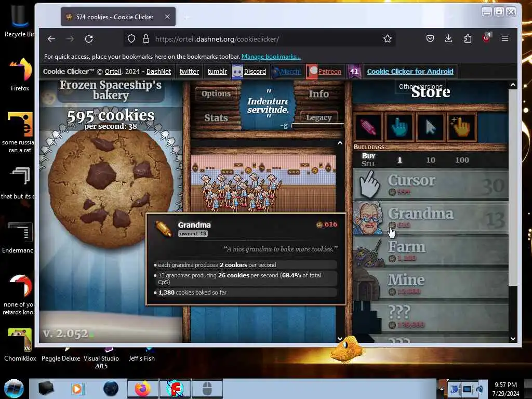Select the 574 cookies browser tab
This screenshot has height=399, width=532.
tap(118, 17)
